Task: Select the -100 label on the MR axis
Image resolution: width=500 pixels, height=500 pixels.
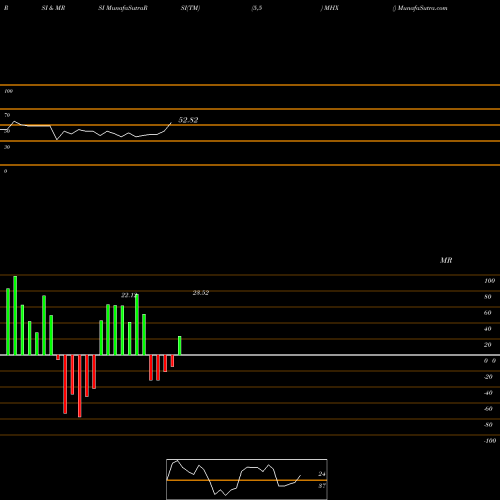Action: pyautogui.click(x=490, y=441)
